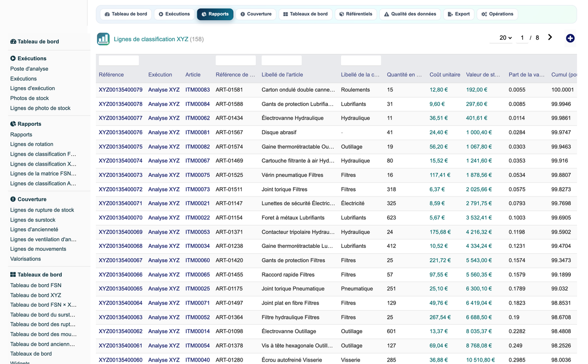Click the Libellé de l'article filter field

pos(282,60)
